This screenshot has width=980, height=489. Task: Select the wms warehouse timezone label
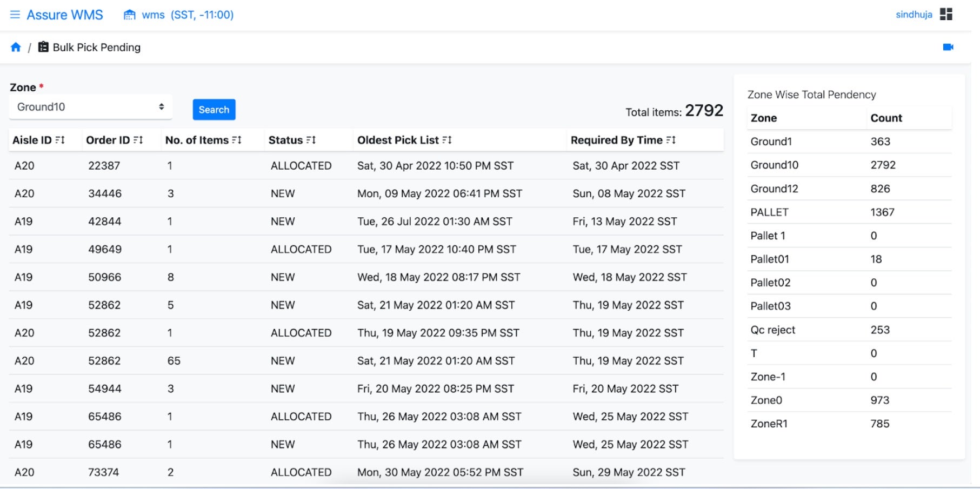[x=188, y=15]
